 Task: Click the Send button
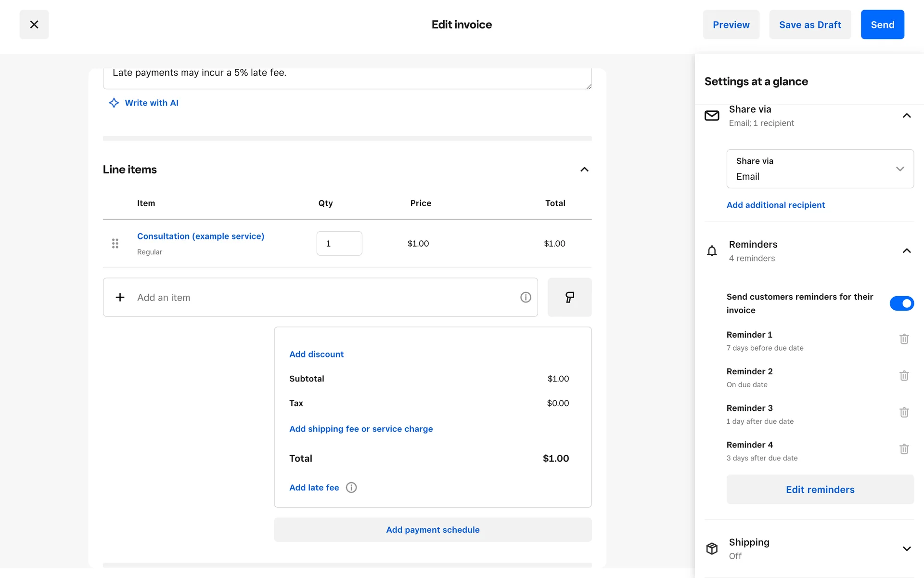882,25
